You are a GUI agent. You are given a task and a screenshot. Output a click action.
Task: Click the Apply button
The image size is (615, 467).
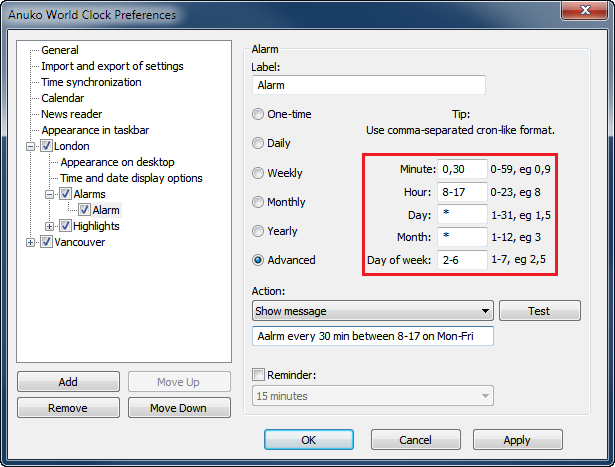[516, 440]
